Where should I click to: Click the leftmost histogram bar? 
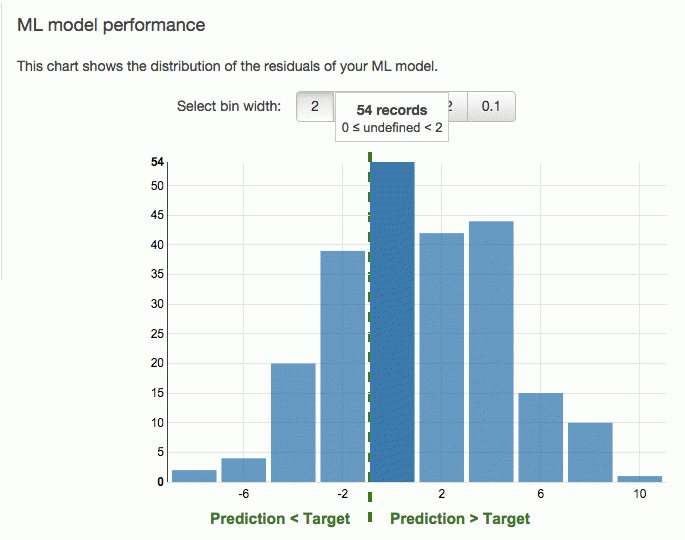pyautogui.click(x=194, y=476)
